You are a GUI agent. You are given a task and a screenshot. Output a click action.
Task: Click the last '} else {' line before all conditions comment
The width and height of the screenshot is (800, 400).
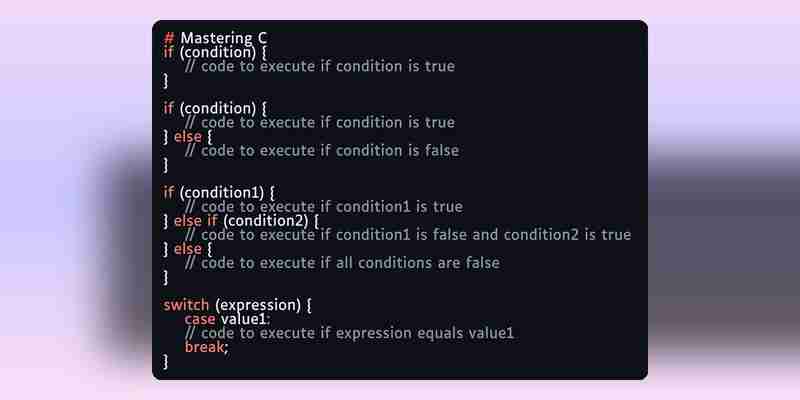tap(187, 249)
